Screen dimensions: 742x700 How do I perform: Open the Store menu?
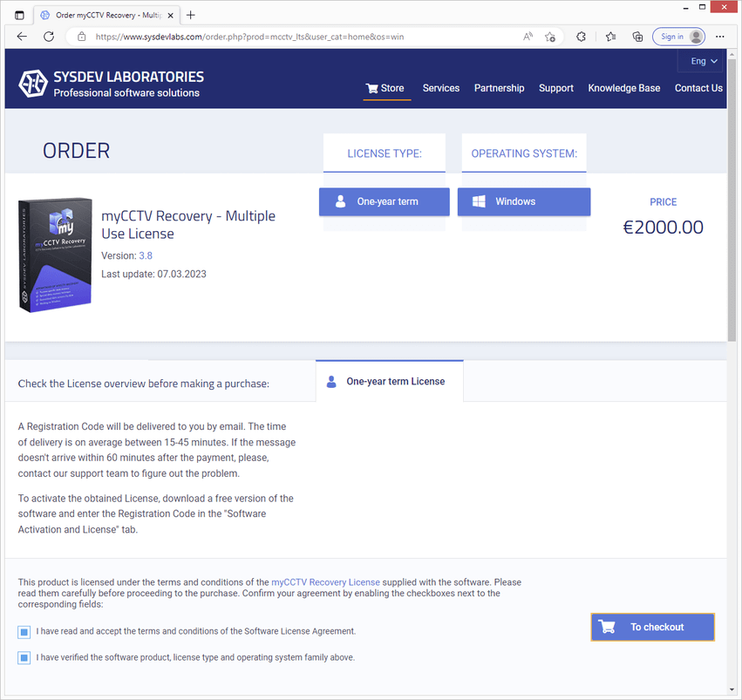(x=386, y=88)
